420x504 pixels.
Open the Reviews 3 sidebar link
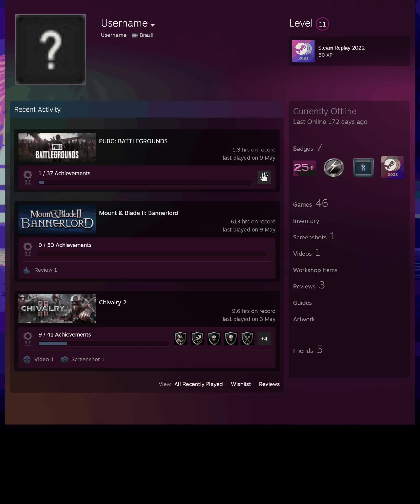click(309, 286)
